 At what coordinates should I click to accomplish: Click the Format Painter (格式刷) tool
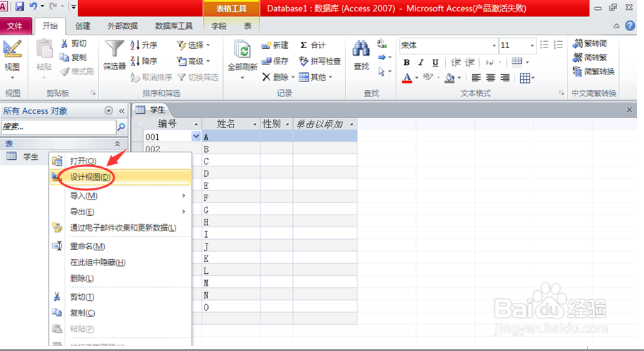click(x=77, y=71)
